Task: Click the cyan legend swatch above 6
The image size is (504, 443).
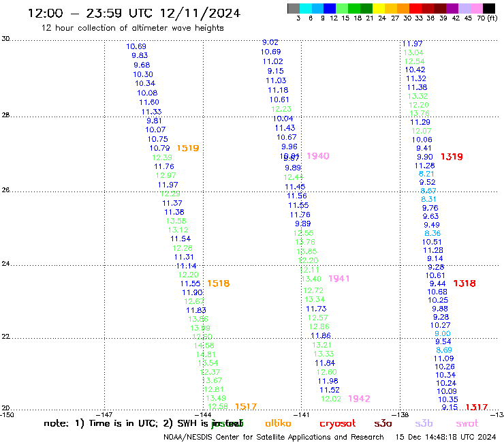Action: 306,8
